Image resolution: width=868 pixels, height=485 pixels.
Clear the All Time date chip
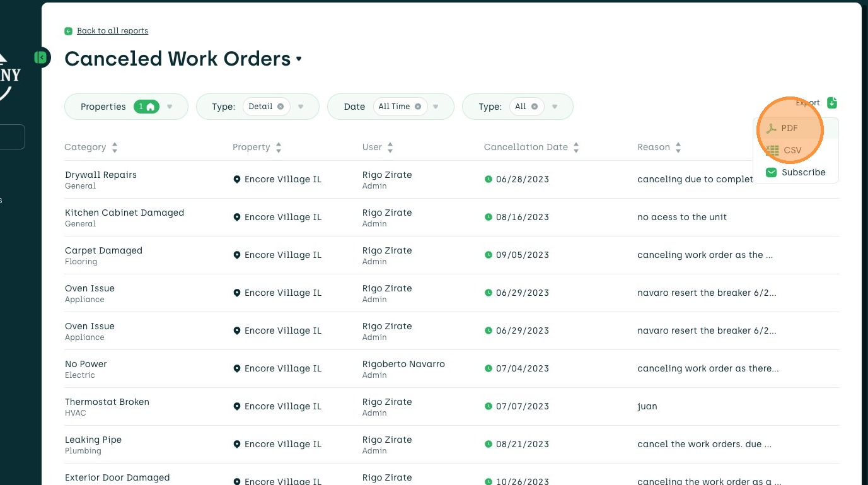pyautogui.click(x=417, y=107)
